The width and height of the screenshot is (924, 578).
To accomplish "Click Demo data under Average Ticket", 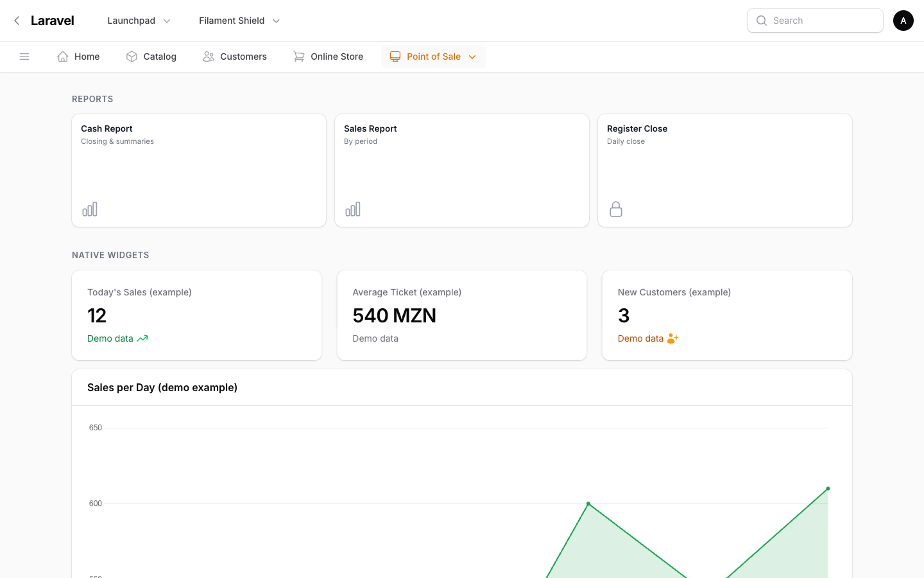I will tap(375, 338).
